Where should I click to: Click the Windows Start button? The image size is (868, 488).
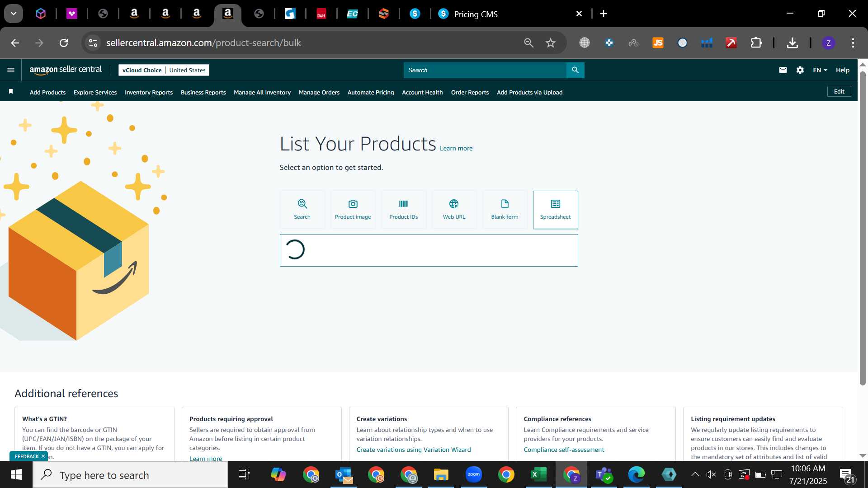point(16,474)
